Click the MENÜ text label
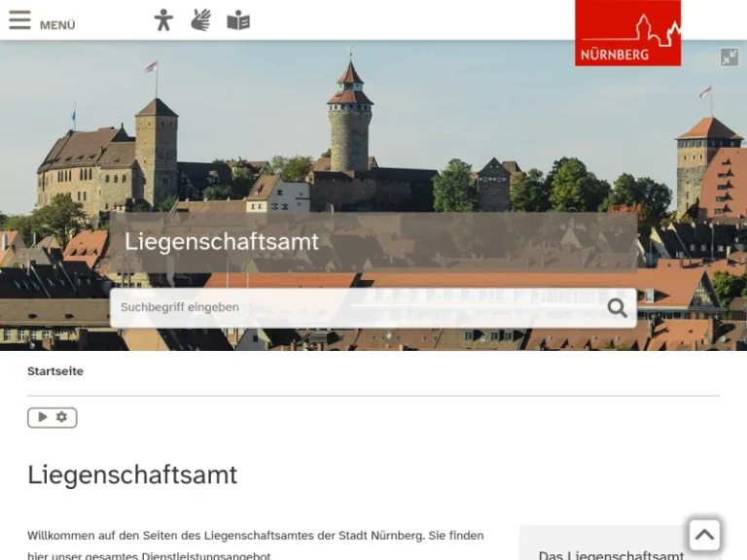This screenshot has height=560, width=747. [x=57, y=25]
